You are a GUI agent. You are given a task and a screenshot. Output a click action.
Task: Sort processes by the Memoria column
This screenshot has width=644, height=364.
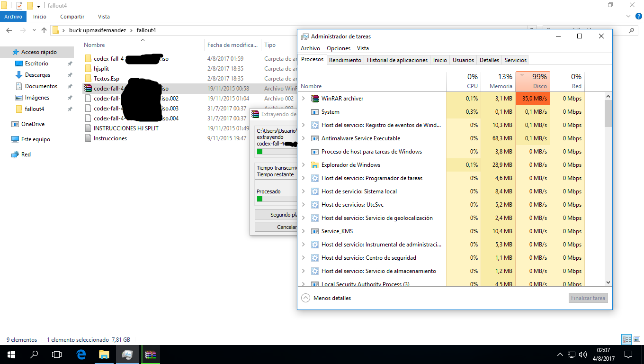pos(498,81)
